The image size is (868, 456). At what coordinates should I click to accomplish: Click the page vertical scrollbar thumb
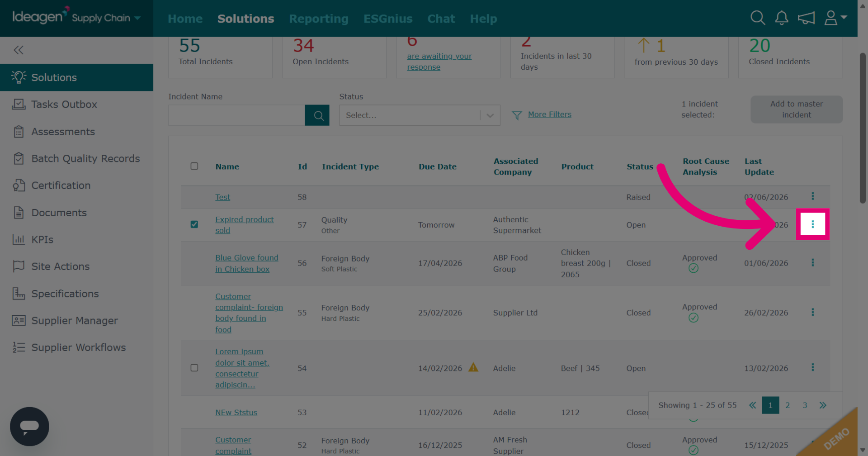[863, 128]
